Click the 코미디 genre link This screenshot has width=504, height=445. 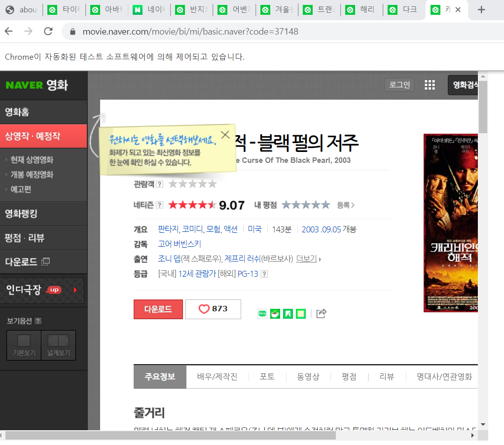pos(192,229)
